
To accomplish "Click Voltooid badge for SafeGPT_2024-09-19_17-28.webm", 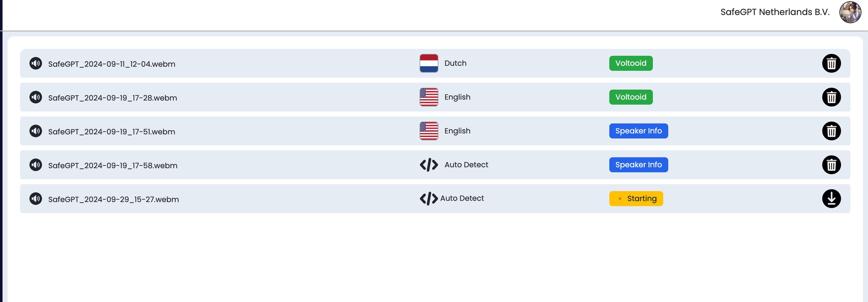I will (x=631, y=97).
